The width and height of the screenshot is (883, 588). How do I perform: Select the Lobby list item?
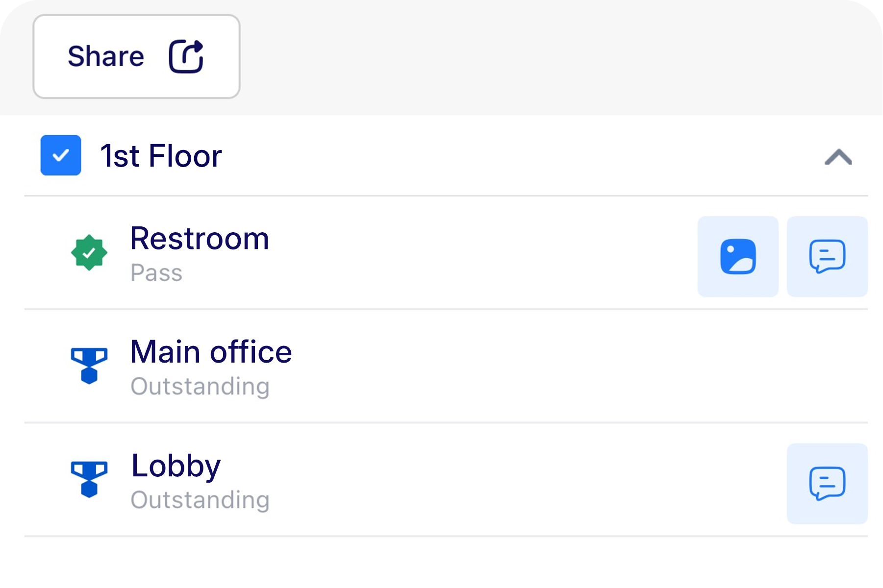click(446, 479)
